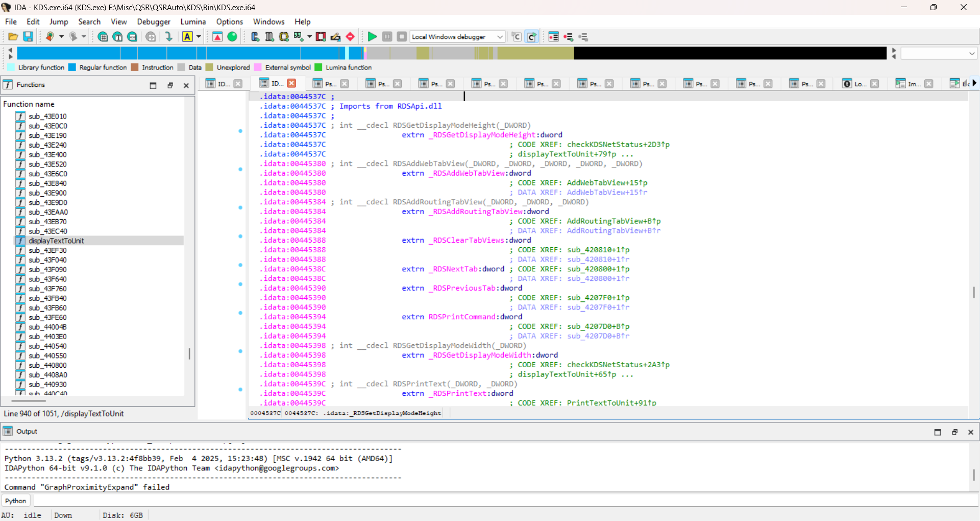Click the Python console language button
Screen dimensions: 980x521
(16, 501)
